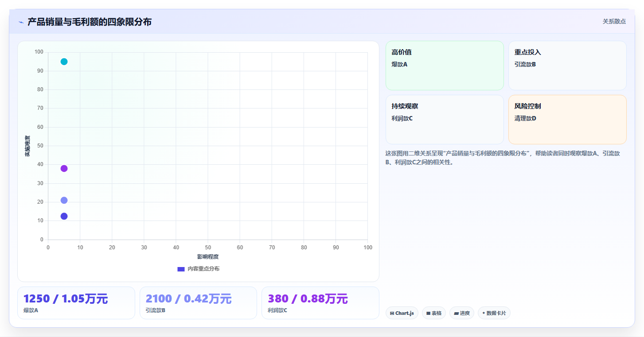The height and width of the screenshot is (337, 644).
Task: Click the 数据卡片 tag chip
Action: (494, 313)
